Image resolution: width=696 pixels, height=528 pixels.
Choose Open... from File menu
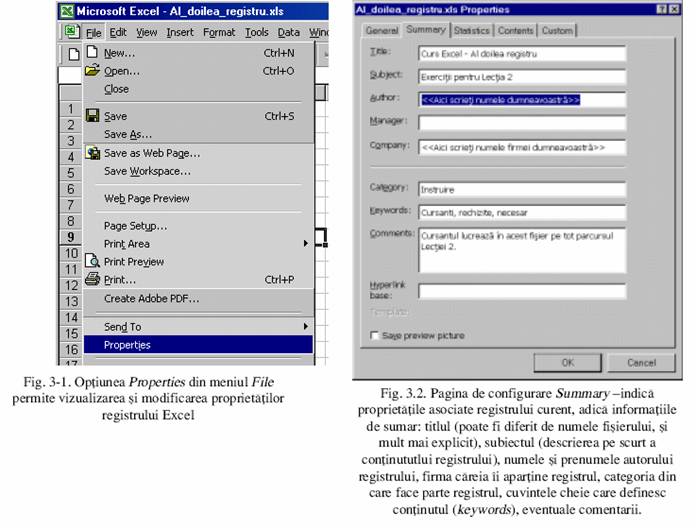pyautogui.click(x=198, y=71)
